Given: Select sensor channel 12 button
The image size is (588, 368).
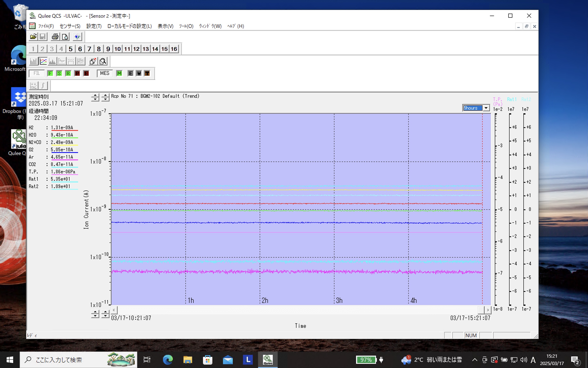Looking at the screenshot, I should click(x=136, y=49).
